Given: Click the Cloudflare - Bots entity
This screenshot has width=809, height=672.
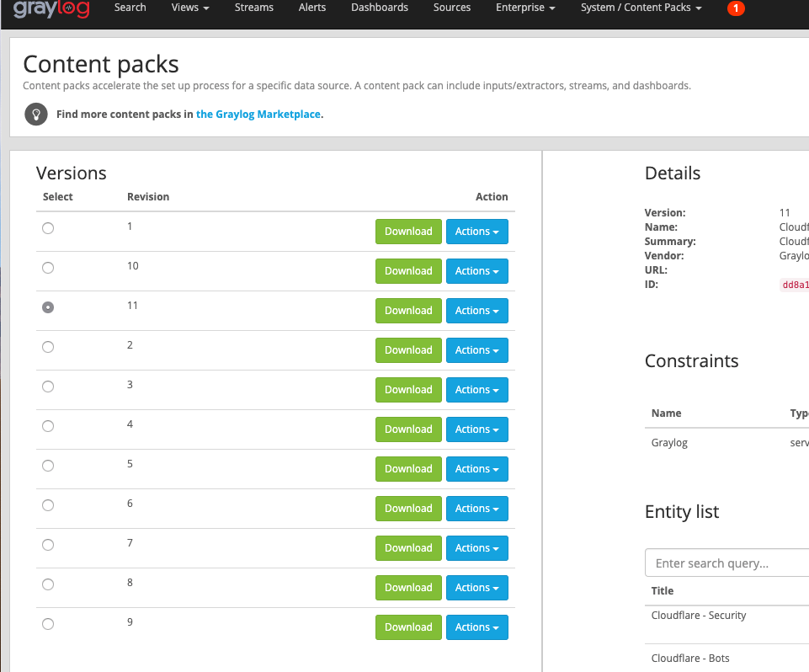Looking at the screenshot, I should click(x=690, y=658).
